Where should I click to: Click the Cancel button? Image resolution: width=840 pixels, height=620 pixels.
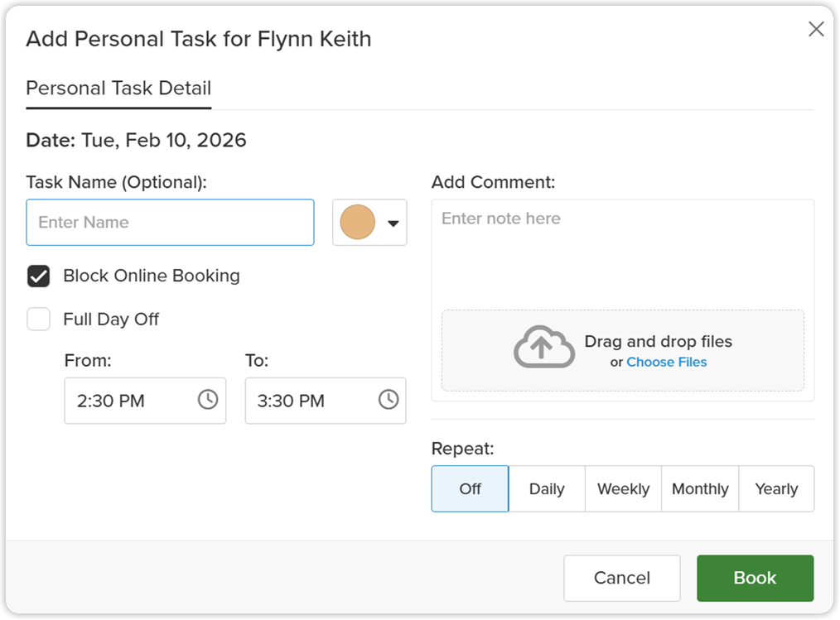click(622, 579)
